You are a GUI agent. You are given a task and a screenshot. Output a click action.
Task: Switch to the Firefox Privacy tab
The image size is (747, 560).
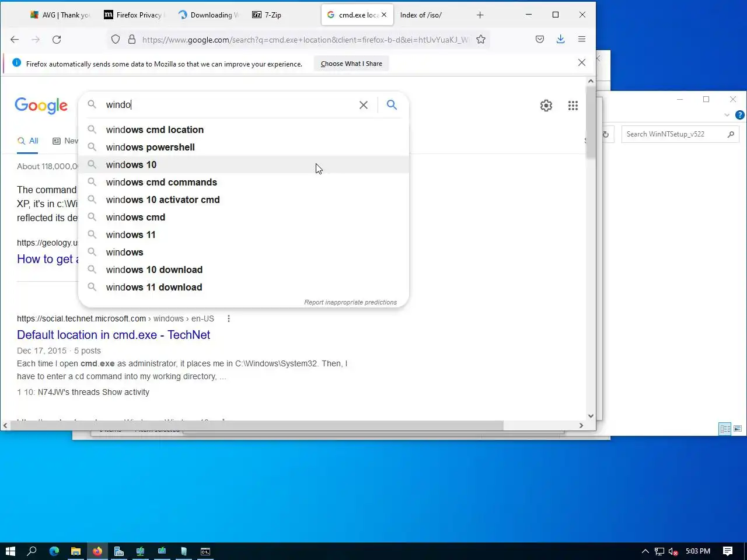134,15
